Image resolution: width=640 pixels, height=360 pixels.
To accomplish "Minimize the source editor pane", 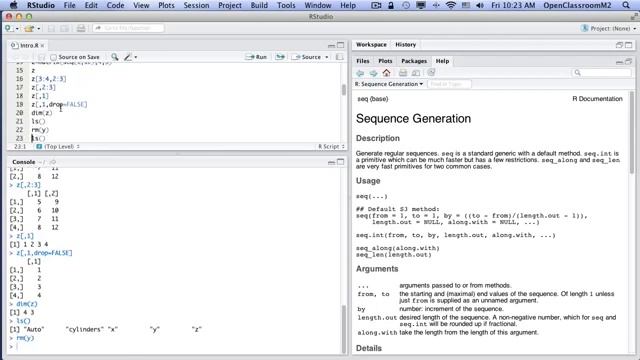I will point(331,45).
